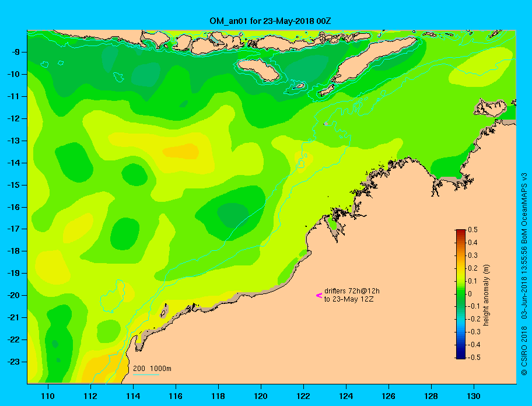This screenshot has width=532, height=406.
Task: Click the vertical copyright text '© CSIRO 2018'
Action: (524, 351)
